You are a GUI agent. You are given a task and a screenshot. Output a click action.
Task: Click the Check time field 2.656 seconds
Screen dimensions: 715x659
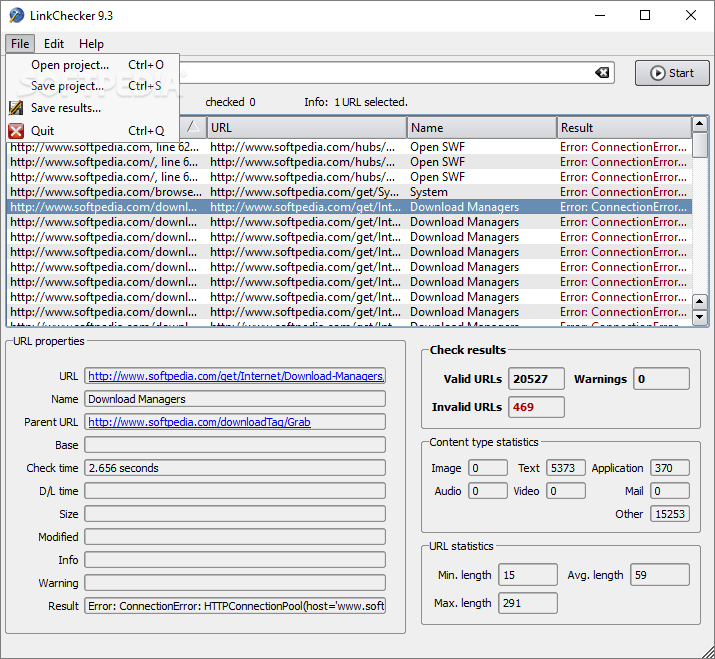pyautogui.click(x=235, y=468)
